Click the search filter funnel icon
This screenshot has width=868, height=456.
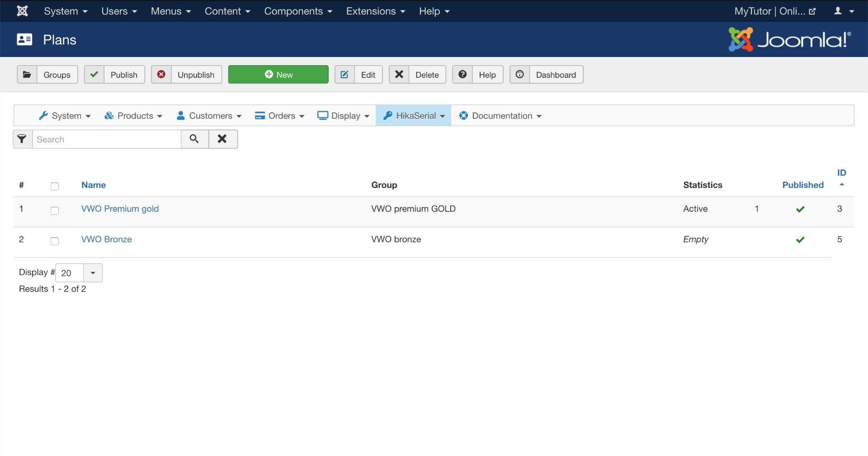coord(22,139)
